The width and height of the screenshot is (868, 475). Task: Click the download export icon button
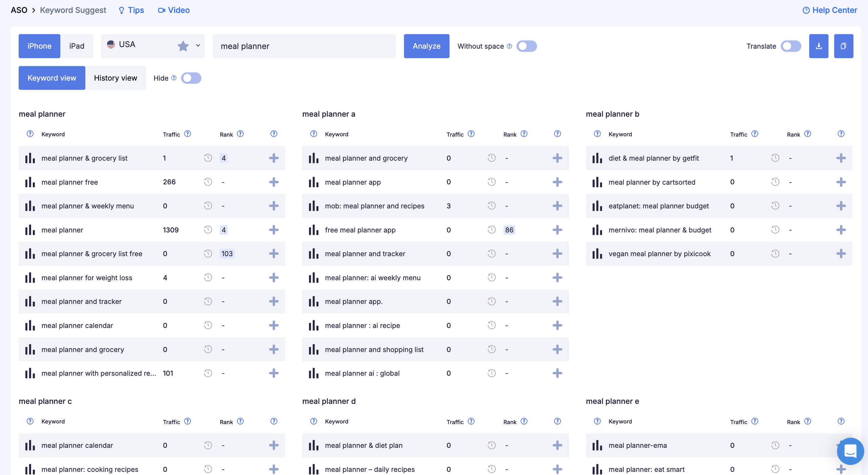pos(818,46)
